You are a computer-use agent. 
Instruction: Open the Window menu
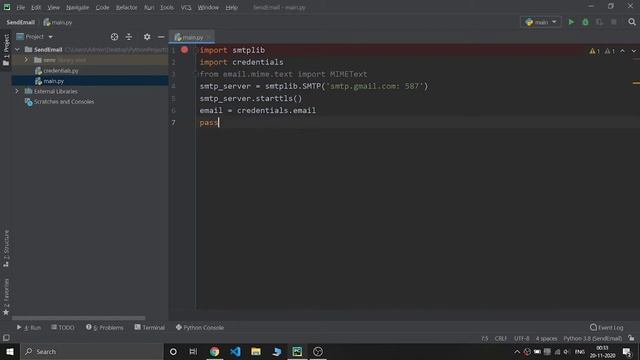pyautogui.click(x=208, y=7)
